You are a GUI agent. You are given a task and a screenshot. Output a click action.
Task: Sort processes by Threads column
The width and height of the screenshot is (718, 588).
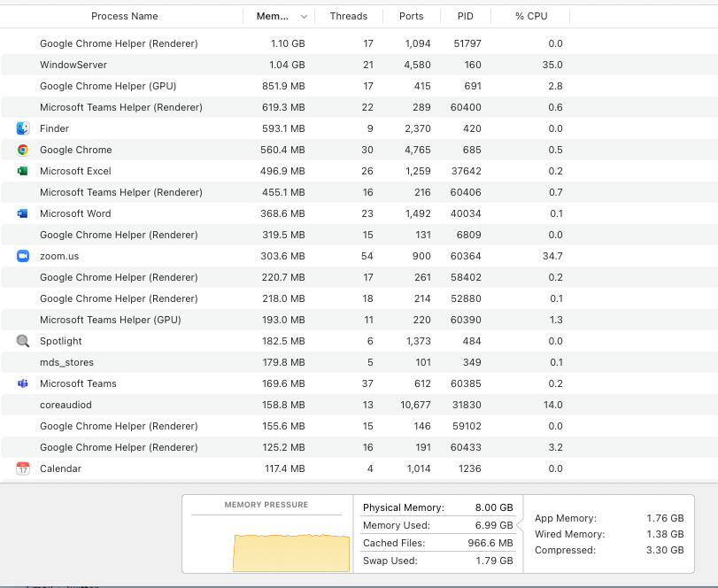[x=348, y=16]
